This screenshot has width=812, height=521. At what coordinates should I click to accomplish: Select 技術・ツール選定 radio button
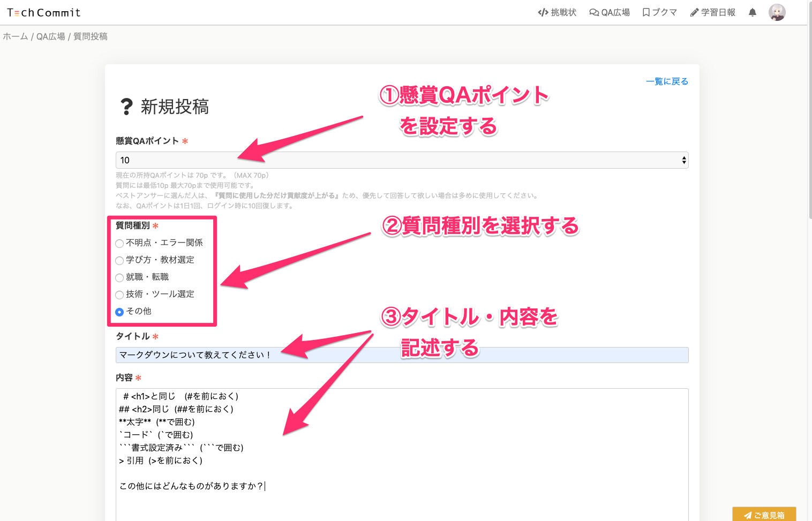tap(119, 295)
